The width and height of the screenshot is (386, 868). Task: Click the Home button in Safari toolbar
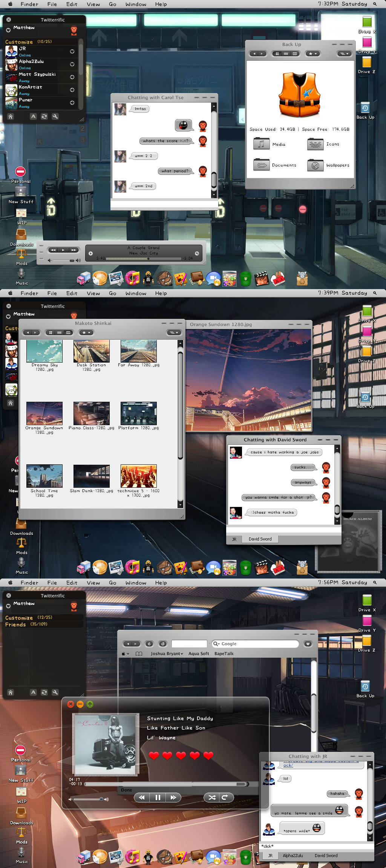click(x=163, y=644)
